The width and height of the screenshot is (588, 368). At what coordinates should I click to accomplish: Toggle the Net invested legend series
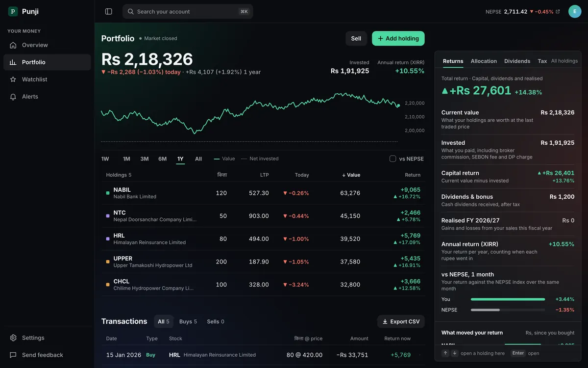point(260,159)
